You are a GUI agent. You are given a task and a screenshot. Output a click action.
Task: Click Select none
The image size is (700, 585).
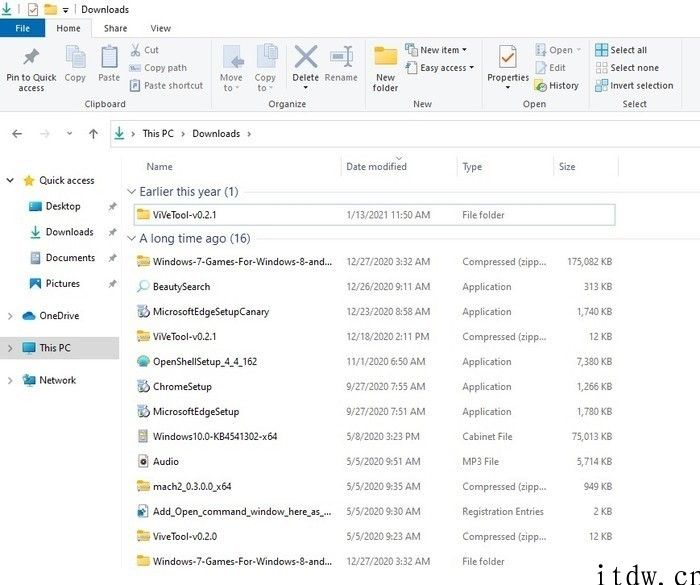(x=627, y=68)
